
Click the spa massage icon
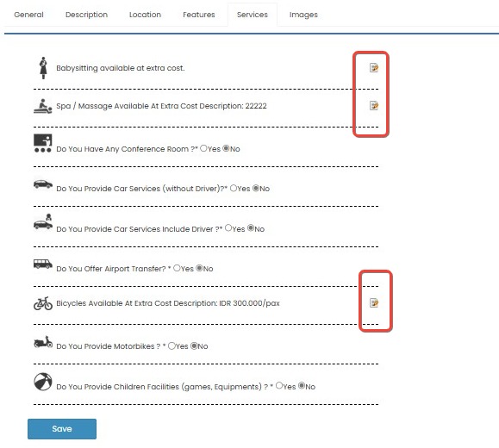(x=43, y=106)
